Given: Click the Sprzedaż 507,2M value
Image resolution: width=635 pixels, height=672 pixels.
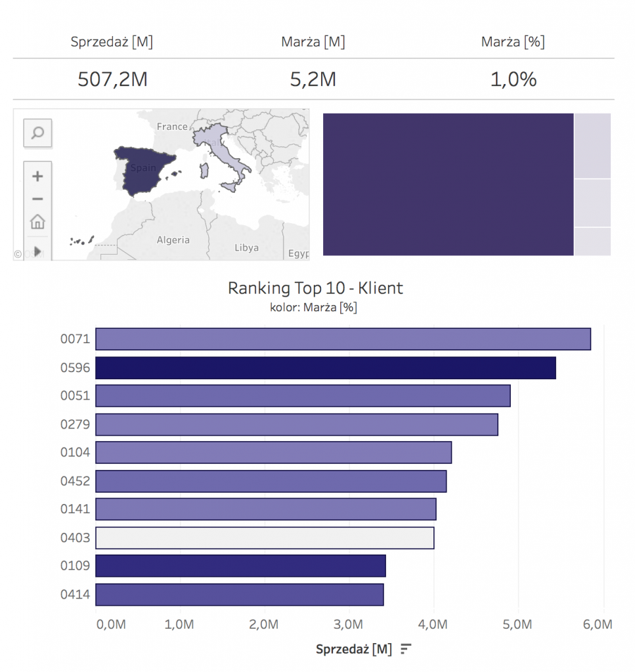Looking at the screenshot, I should (x=112, y=79).
